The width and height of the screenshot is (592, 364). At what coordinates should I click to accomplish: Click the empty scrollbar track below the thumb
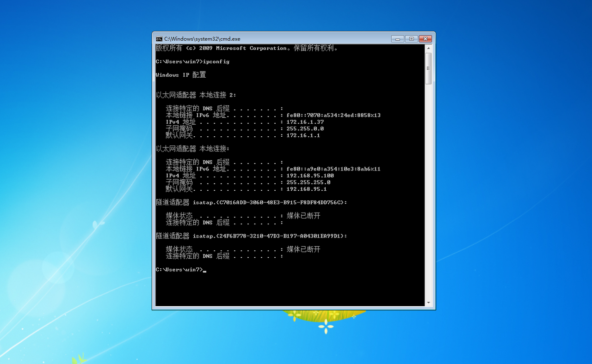pyautogui.click(x=428, y=192)
